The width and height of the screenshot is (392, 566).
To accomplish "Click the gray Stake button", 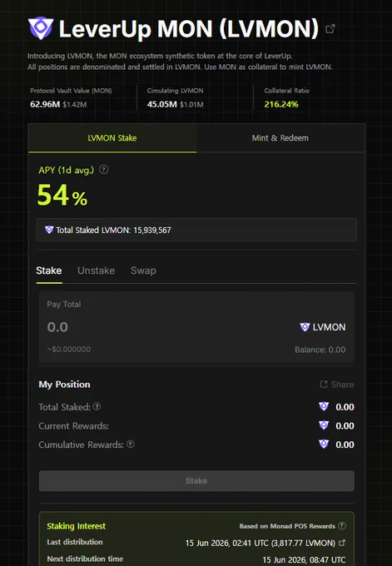I will 196,481.
